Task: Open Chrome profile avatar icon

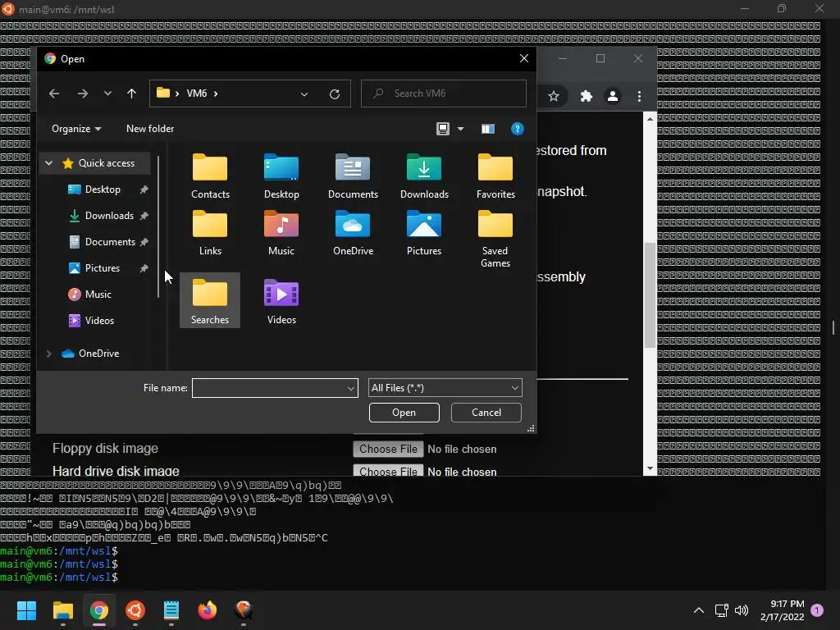Action: 612,97
